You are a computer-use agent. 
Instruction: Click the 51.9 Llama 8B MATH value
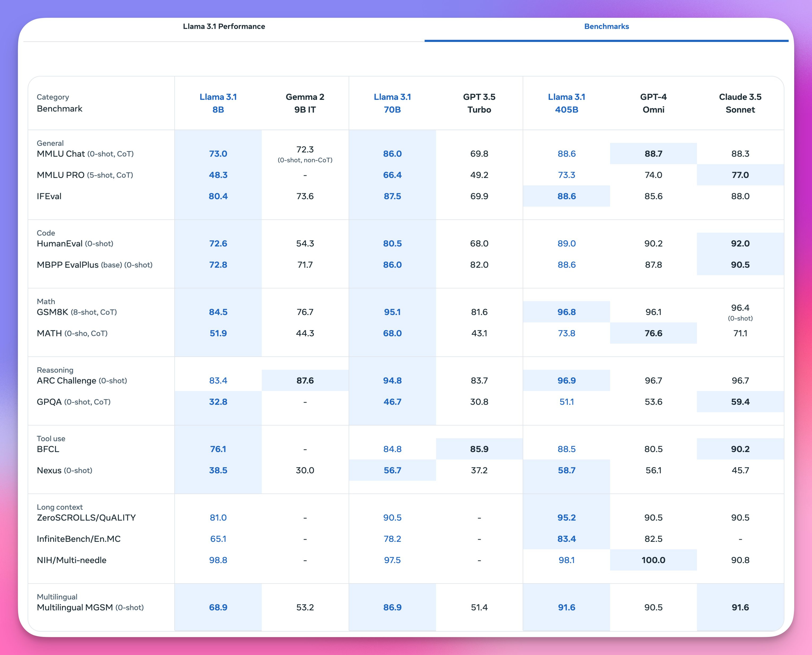(218, 333)
